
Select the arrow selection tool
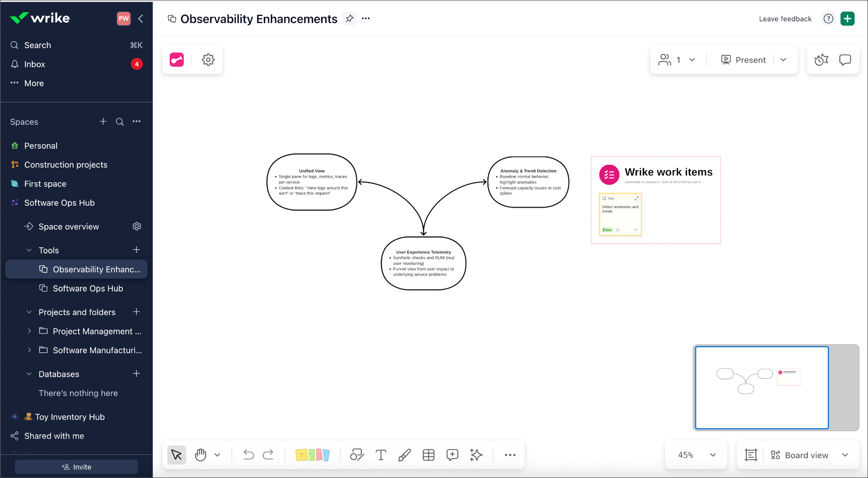click(x=176, y=454)
